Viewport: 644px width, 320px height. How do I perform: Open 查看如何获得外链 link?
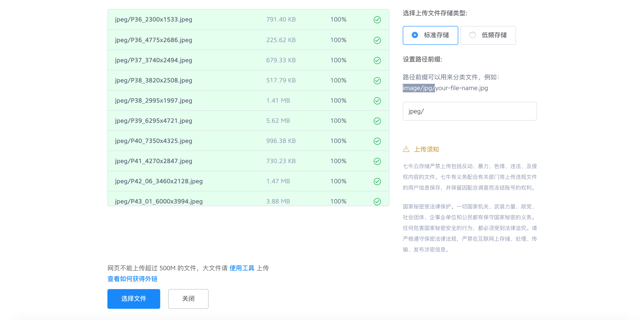[132, 279]
